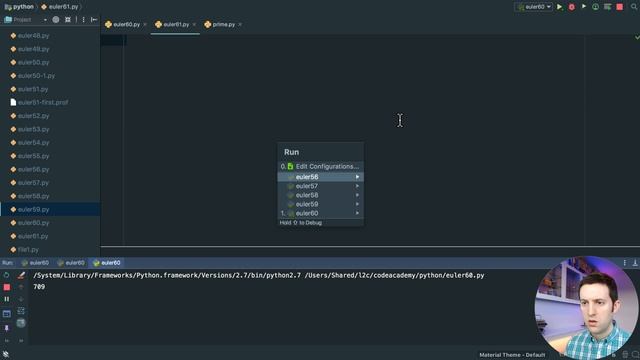Close the euler61.py editor tab
The height and width of the screenshot is (360, 640).
tap(194, 24)
